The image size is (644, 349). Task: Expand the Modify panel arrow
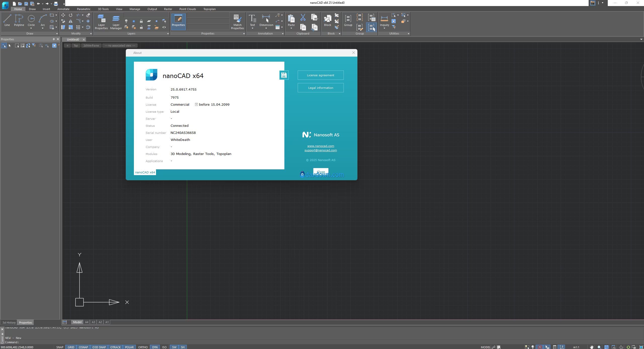pyautogui.click(x=91, y=34)
